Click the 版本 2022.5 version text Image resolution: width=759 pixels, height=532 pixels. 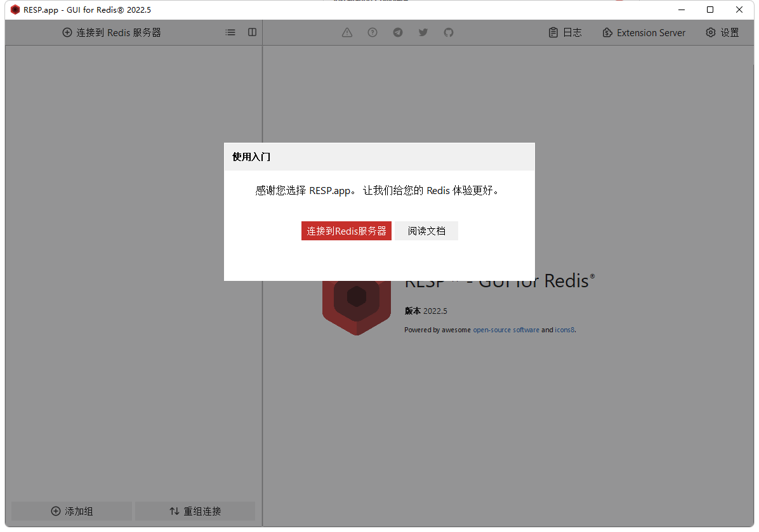point(426,311)
